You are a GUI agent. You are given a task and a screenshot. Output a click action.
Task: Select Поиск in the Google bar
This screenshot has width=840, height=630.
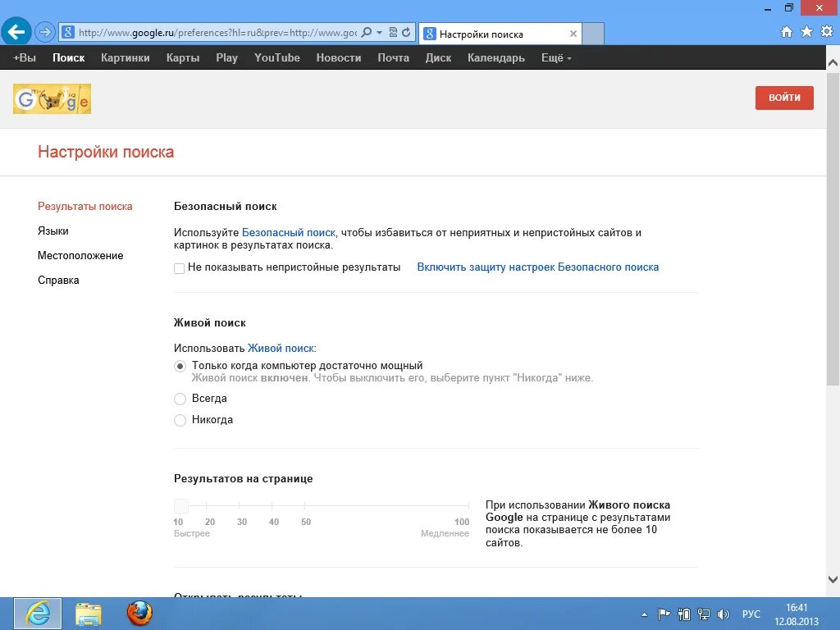point(69,58)
